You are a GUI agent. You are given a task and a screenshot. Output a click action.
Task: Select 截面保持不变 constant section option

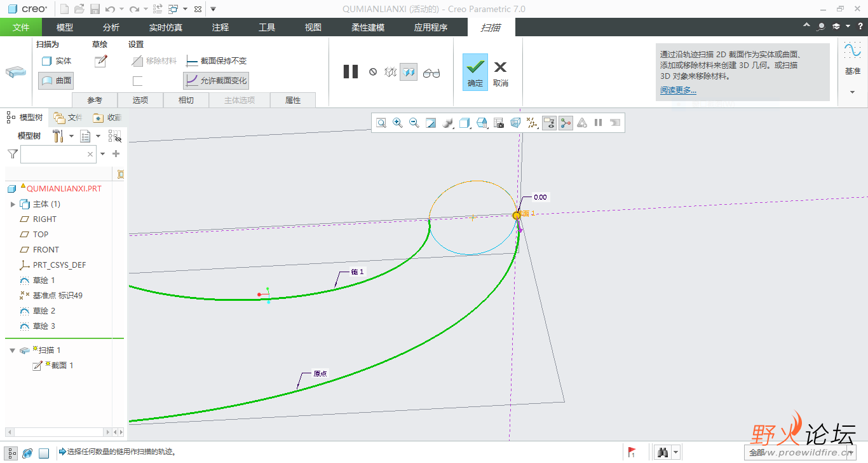click(216, 61)
